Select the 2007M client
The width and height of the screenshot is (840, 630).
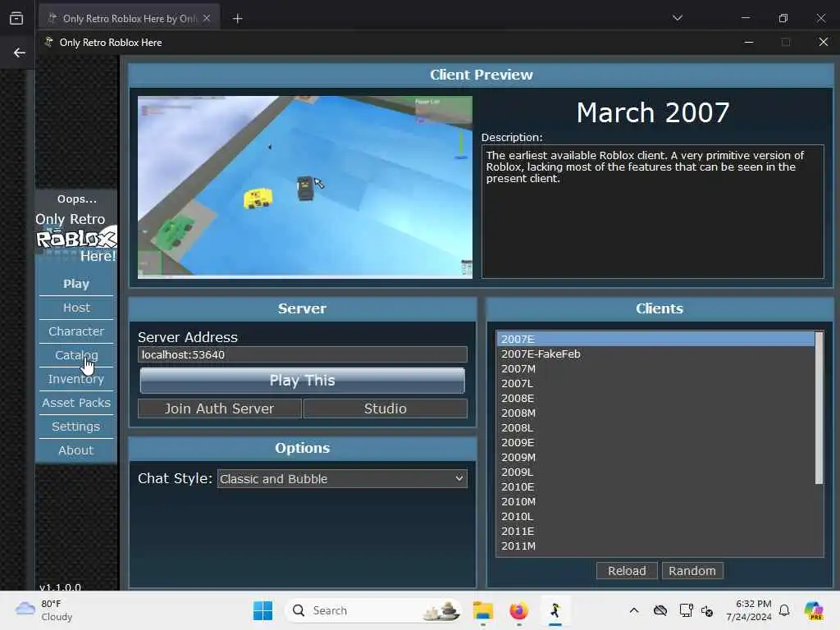[x=655, y=368]
